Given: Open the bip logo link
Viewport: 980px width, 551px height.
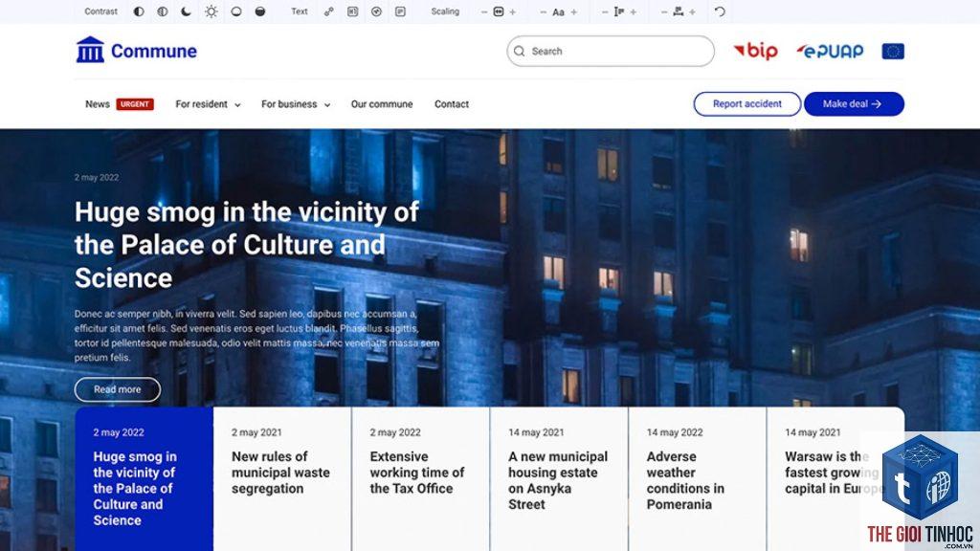Looking at the screenshot, I should coord(756,52).
